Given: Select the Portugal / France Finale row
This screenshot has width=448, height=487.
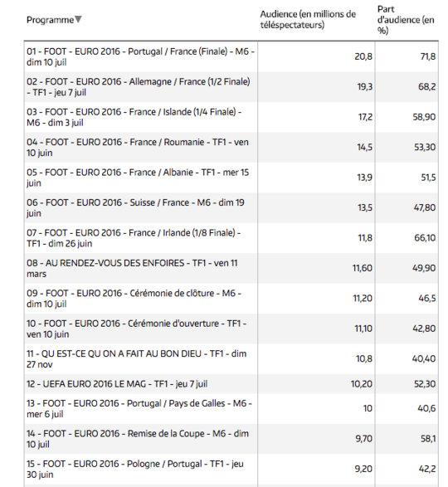Looking at the screenshot, I should (231, 57).
